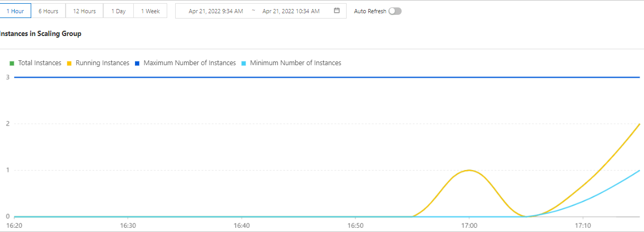Click the yellow Running Instances legend square
This screenshot has height=232, width=644.
click(x=69, y=63)
